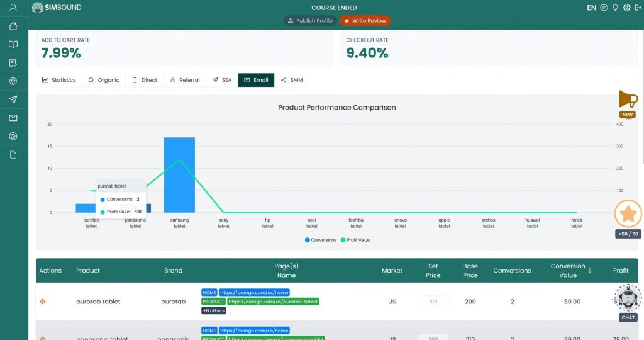The height and width of the screenshot is (340, 644).
Task: Go to home via sidebar house icon
Action: point(13,26)
